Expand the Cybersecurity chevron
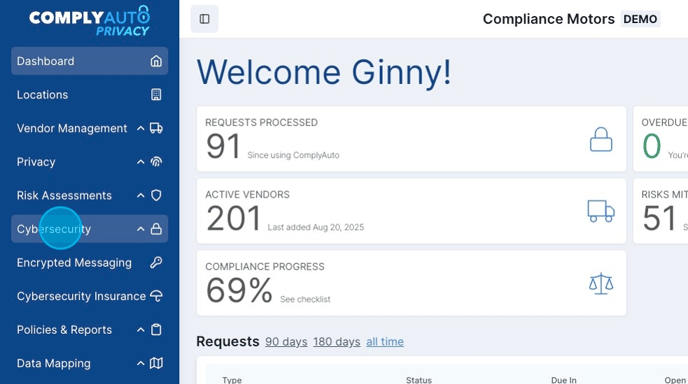 [x=140, y=229]
